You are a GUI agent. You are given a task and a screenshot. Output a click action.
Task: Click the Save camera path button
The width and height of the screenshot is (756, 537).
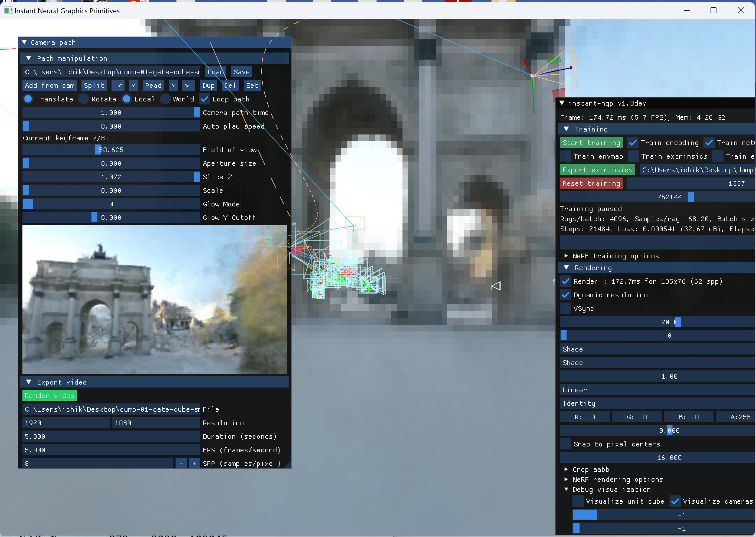pyautogui.click(x=241, y=72)
